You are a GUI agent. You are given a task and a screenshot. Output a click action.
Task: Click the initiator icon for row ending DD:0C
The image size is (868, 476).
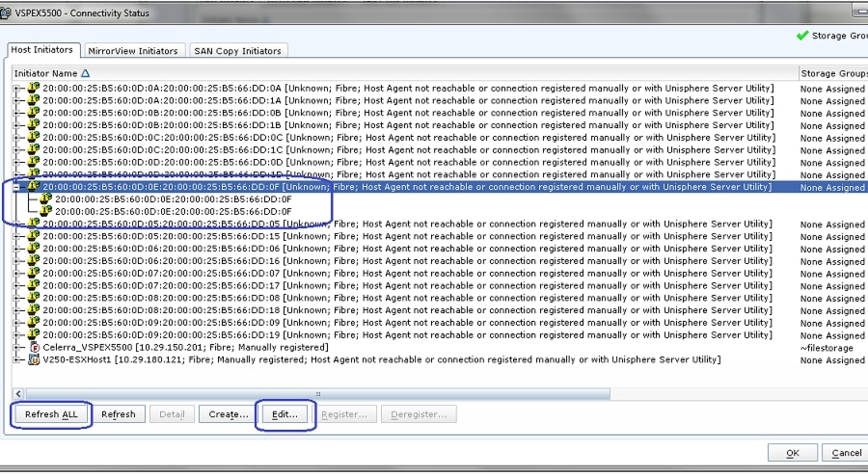(34, 137)
